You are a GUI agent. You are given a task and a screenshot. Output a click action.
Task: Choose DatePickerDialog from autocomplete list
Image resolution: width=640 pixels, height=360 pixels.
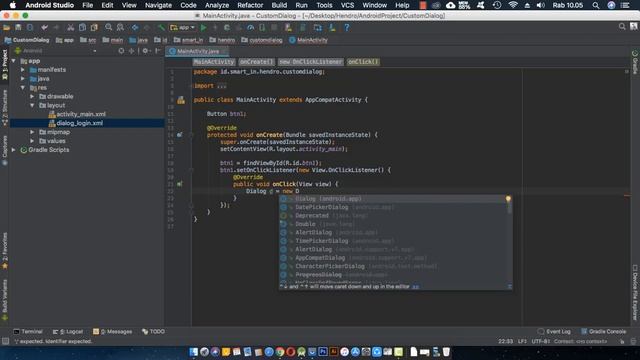tap(394, 207)
